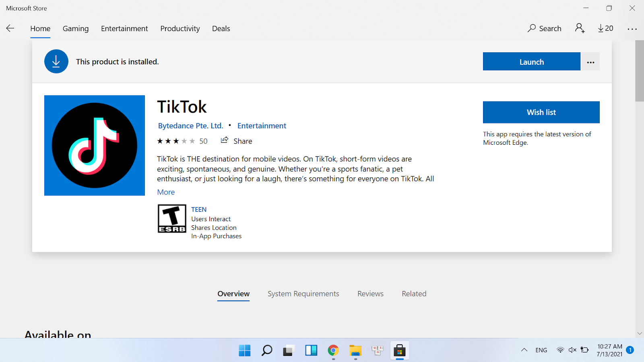Select the Productivity tab
The height and width of the screenshot is (362, 644).
point(180,29)
